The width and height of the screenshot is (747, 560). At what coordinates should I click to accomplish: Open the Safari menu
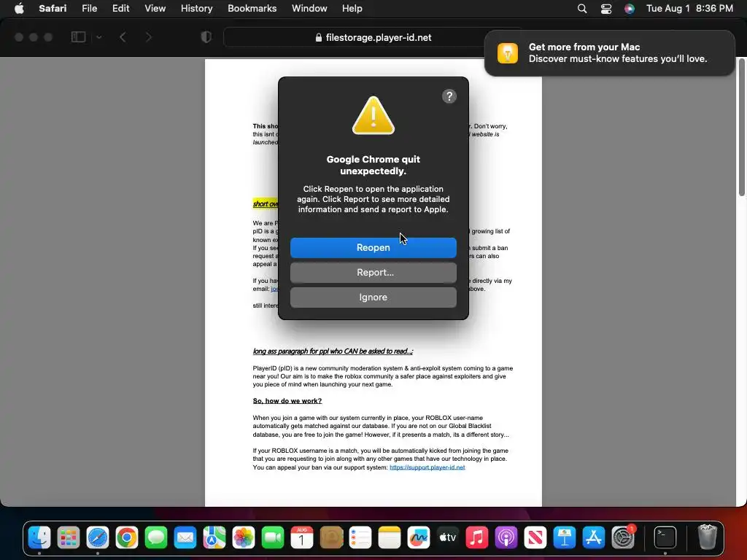(x=53, y=8)
